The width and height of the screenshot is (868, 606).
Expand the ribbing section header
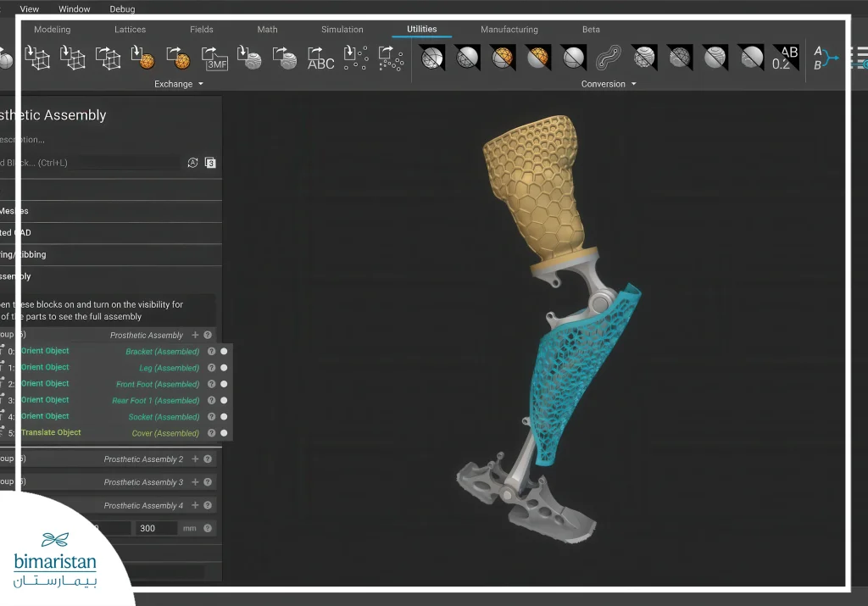(111, 254)
